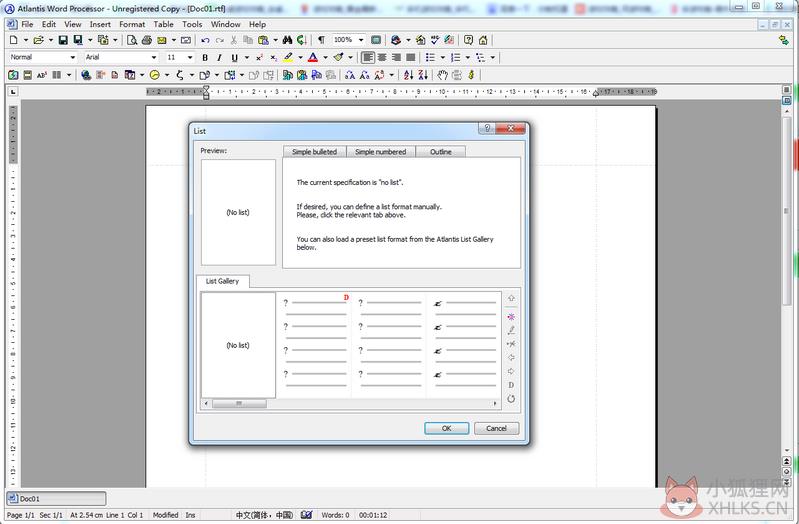Viewport: 799px width, 524px height.
Task: Switch to the Simple bulleted tab
Action: (x=314, y=151)
